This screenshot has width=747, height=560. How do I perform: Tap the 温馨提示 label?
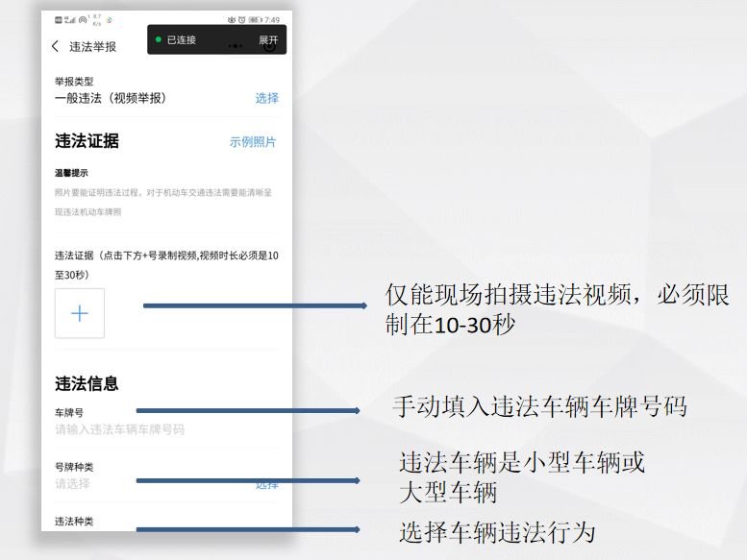[x=71, y=173]
